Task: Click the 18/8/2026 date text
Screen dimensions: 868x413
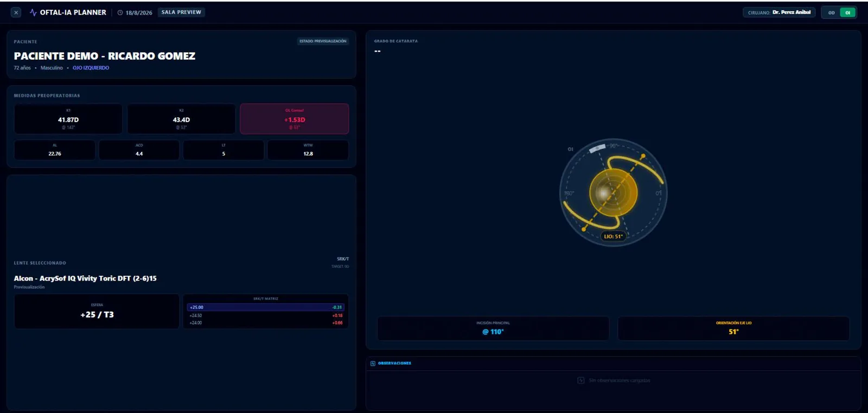Action: click(139, 12)
